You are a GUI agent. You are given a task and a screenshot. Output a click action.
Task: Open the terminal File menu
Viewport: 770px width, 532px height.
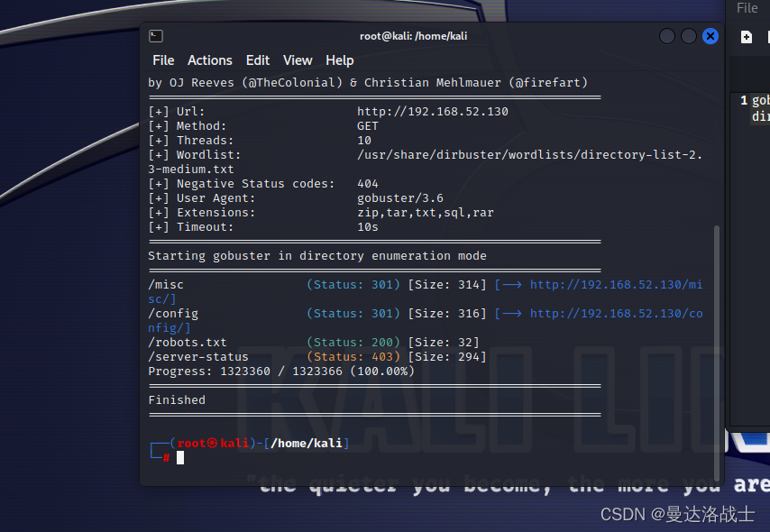(x=163, y=60)
